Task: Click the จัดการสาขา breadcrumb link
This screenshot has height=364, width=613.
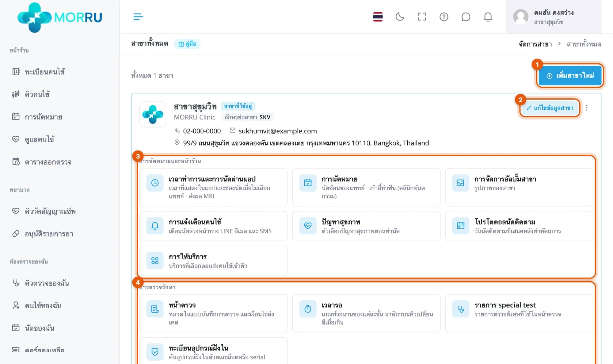Action: (x=535, y=44)
